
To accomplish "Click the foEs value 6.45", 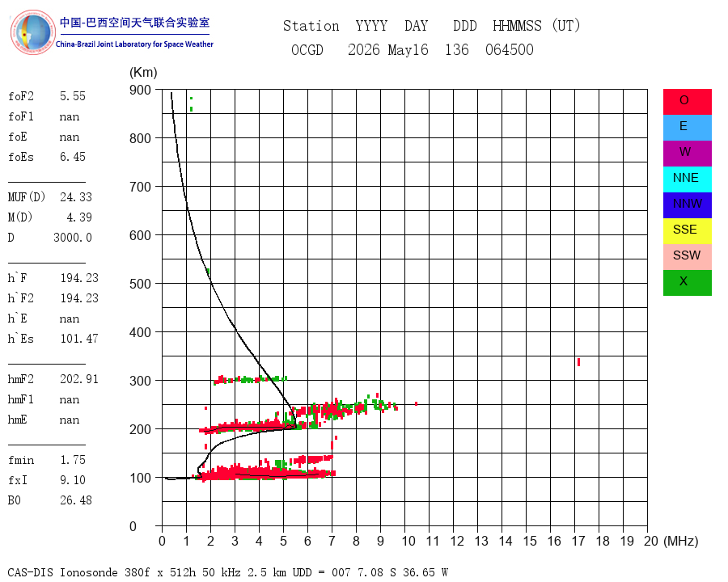I will pyautogui.click(x=73, y=157).
